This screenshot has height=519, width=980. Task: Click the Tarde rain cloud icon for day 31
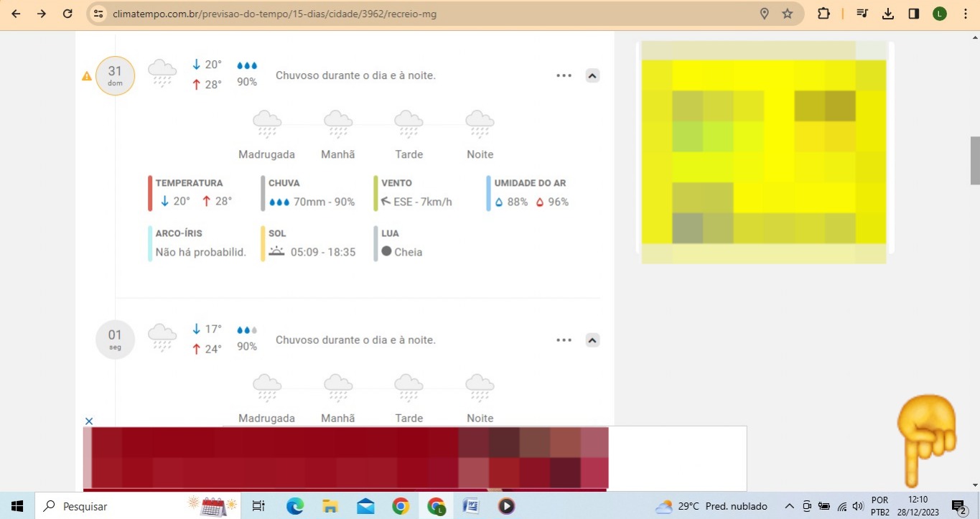[x=409, y=124]
